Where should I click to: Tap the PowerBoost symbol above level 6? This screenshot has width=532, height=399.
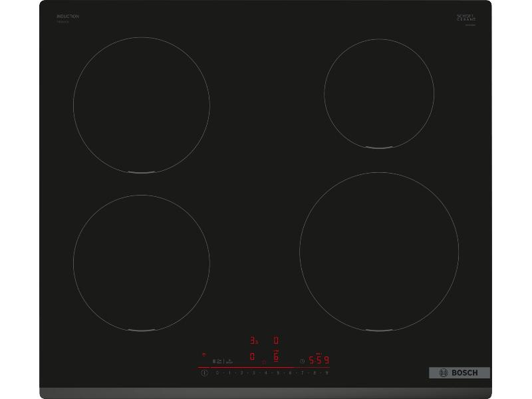pos(276,350)
